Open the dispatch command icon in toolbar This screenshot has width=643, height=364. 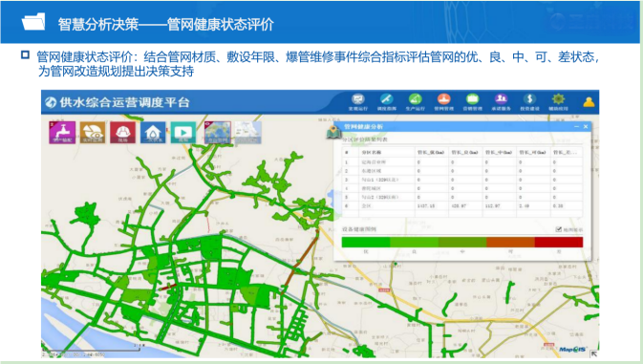(386, 102)
